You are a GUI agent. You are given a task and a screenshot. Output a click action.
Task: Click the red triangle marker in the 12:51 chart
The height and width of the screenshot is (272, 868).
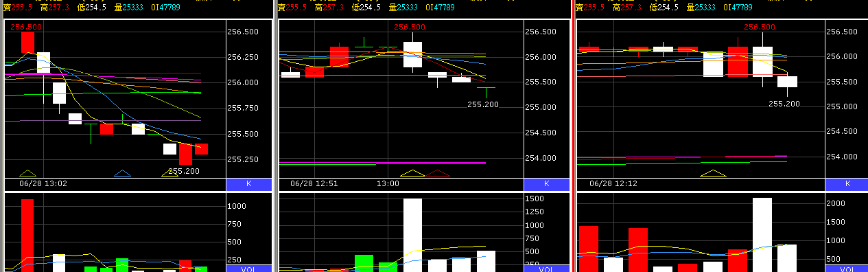coord(436,173)
